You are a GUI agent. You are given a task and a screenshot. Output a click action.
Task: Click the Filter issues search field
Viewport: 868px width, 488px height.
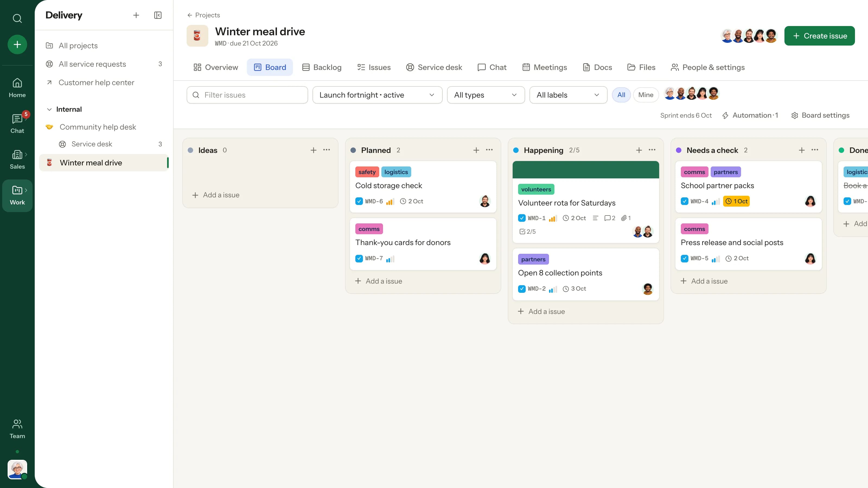click(x=247, y=95)
